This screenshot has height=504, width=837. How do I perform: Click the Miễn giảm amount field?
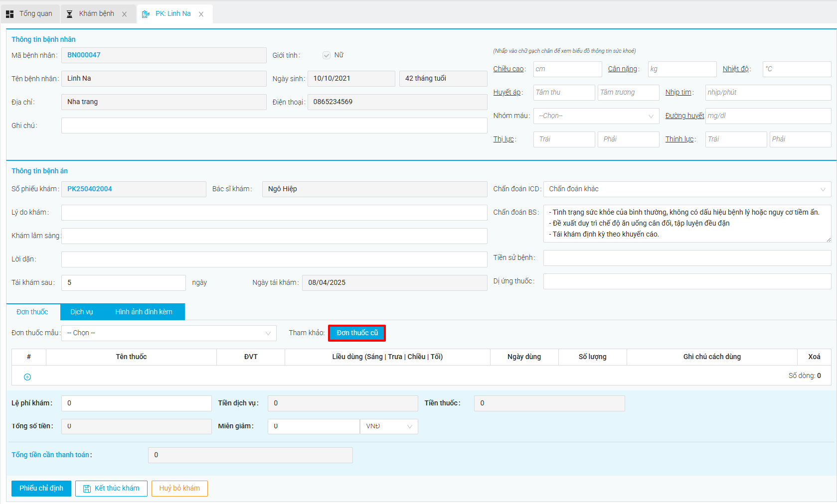click(314, 426)
